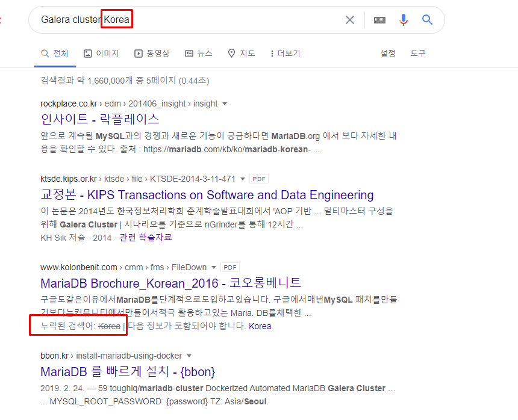Click the PDF badge on the kolonbenit result

pos(230,267)
